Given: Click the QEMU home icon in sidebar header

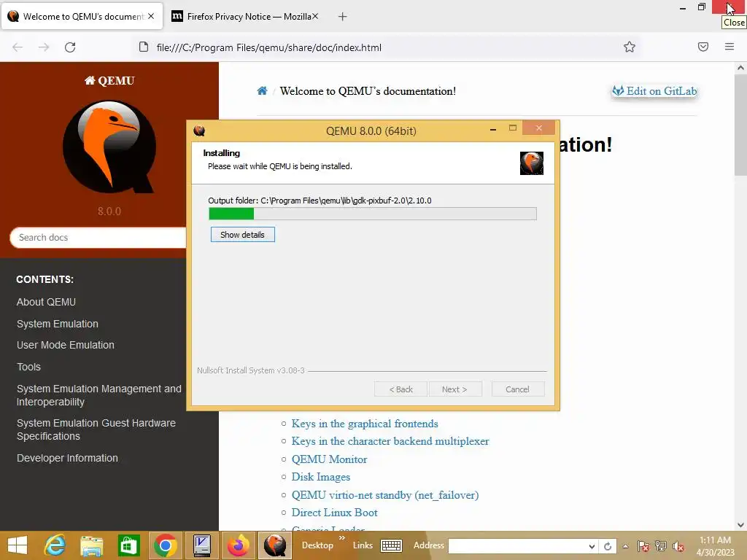Looking at the screenshot, I should (x=90, y=80).
